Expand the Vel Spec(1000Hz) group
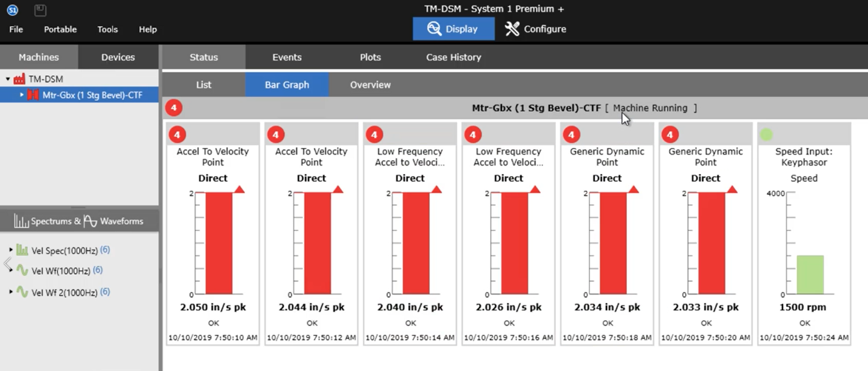Viewport: 868px width, 371px height. pos(11,250)
